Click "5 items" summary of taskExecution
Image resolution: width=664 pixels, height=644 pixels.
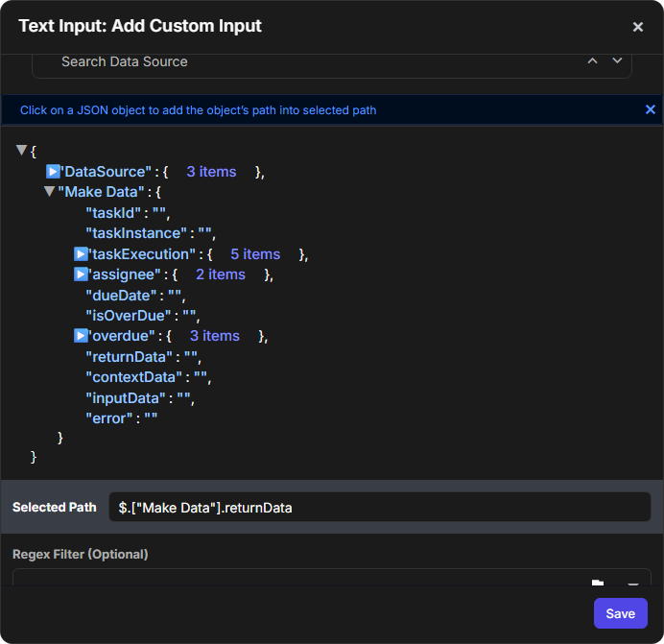coord(255,254)
